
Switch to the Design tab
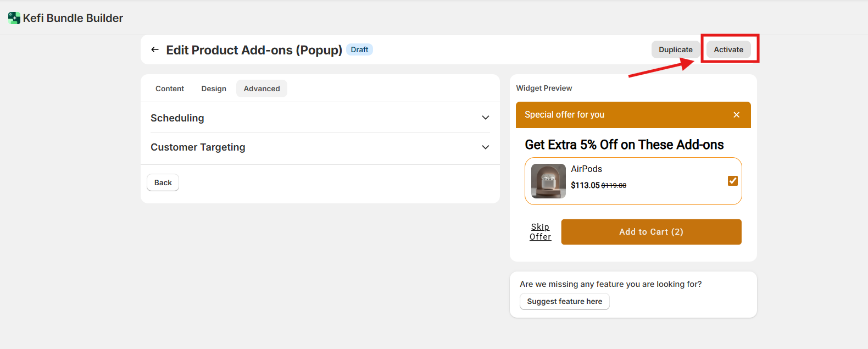coord(214,88)
